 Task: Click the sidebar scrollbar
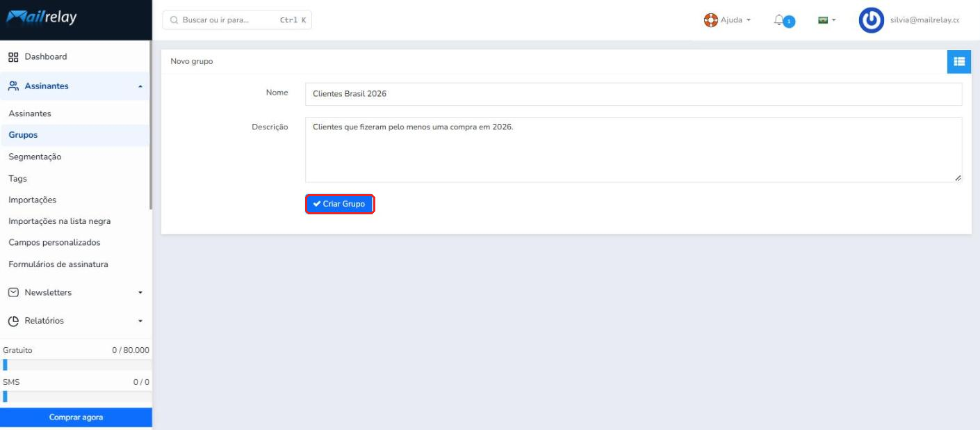click(x=151, y=125)
